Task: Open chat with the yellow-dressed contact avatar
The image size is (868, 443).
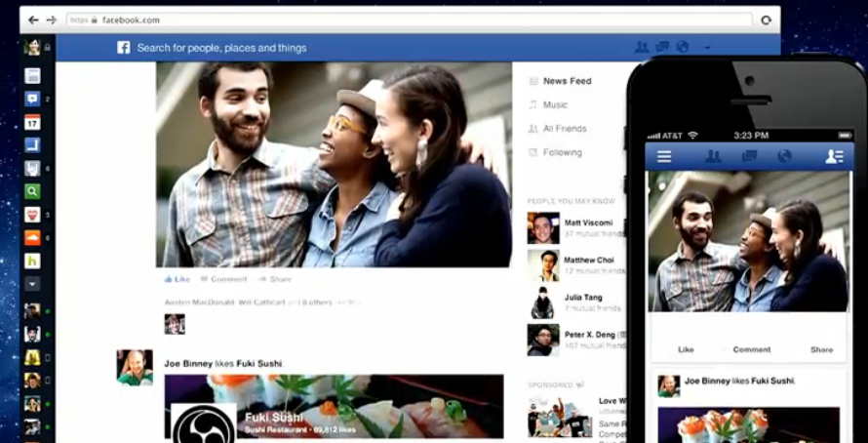Action: (32, 357)
